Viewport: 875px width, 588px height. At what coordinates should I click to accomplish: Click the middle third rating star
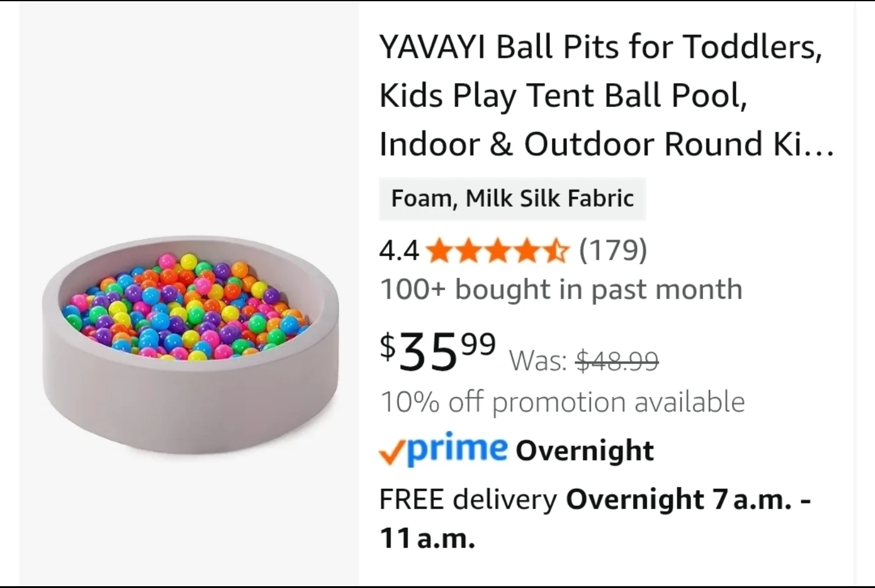[498, 251]
